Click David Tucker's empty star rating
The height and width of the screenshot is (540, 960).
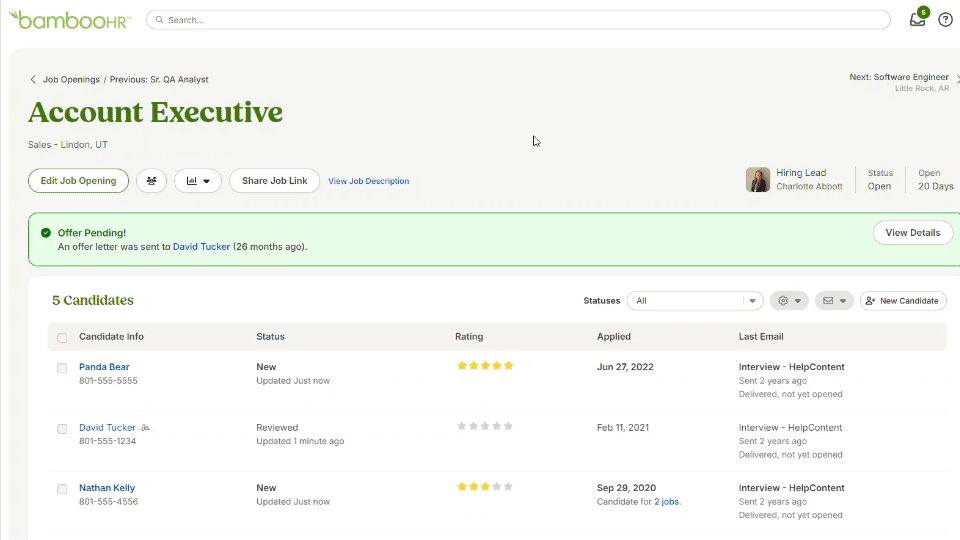(x=485, y=426)
